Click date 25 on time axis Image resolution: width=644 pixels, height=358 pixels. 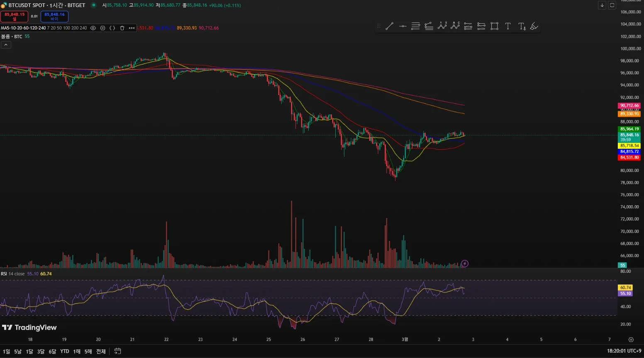[268, 339]
